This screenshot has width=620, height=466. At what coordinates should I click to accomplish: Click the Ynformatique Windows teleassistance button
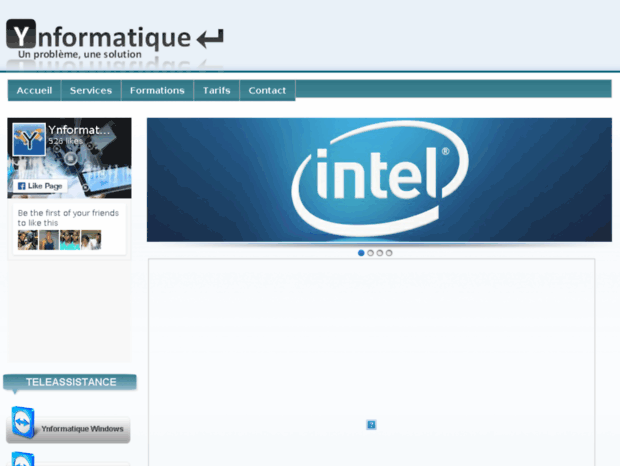[x=68, y=429]
